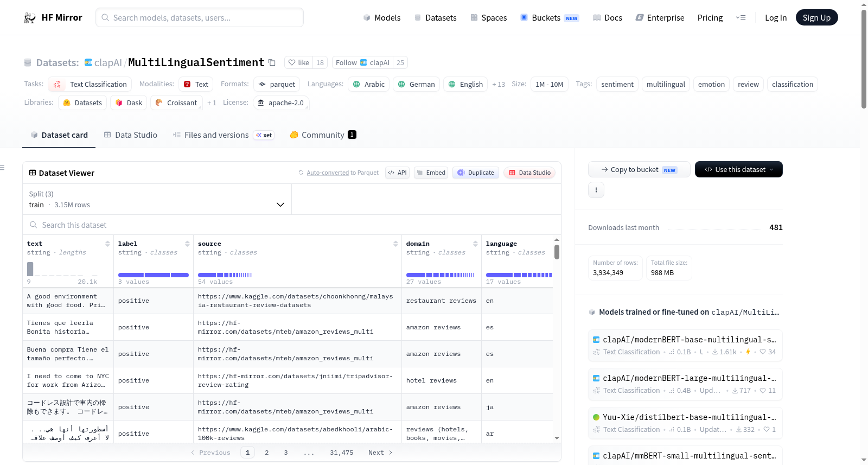Open the Use this dataset dropdown
This screenshot has width=868, height=465.
coord(738,169)
